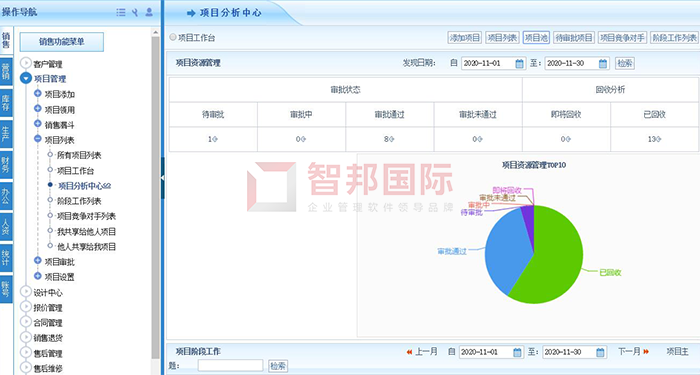Switch to the 营销 side tab
Screen dimensions: 700x375
(x=6, y=71)
